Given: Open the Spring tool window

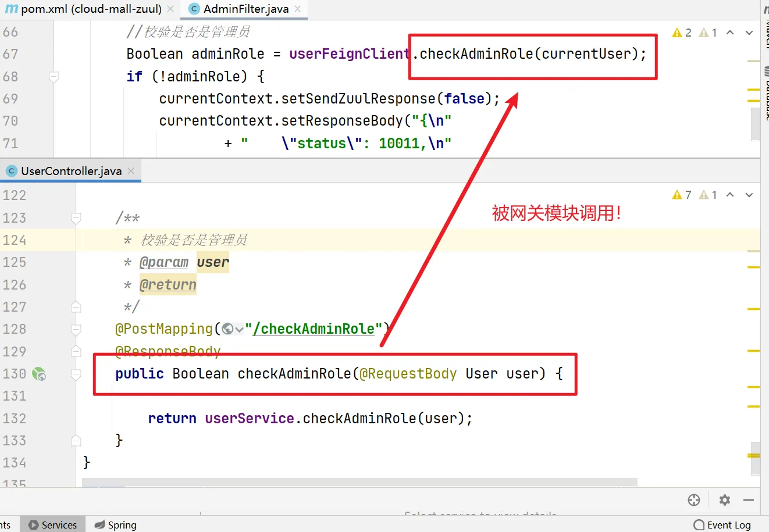Looking at the screenshot, I should 116,524.
